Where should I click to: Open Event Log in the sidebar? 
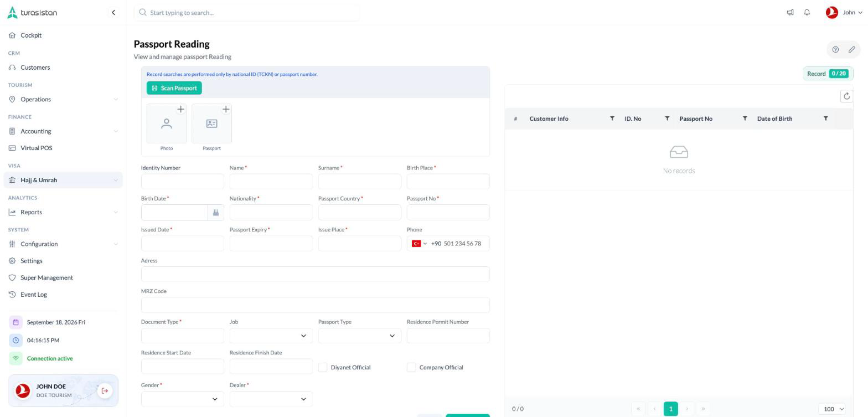pos(63,295)
